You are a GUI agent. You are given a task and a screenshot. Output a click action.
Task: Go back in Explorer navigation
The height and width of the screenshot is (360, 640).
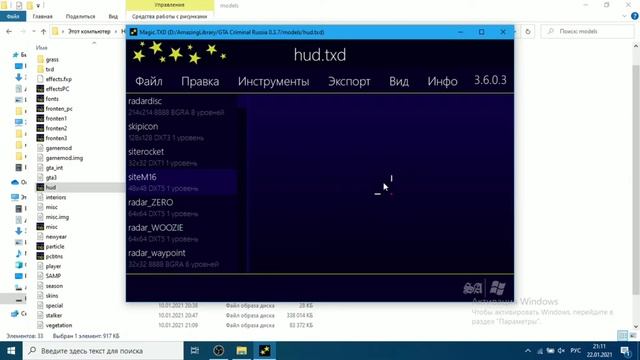coord(9,31)
